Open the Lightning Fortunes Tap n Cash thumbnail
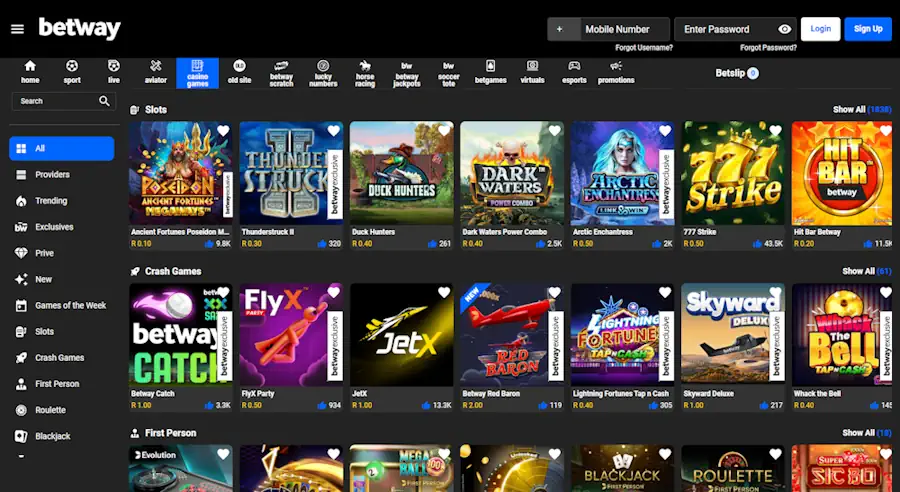900x492 pixels. tap(622, 335)
